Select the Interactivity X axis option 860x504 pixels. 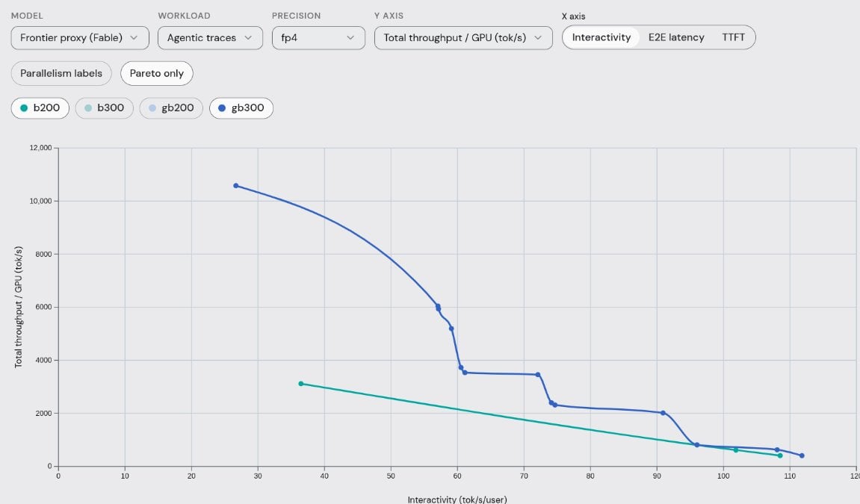(x=601, y=37)
